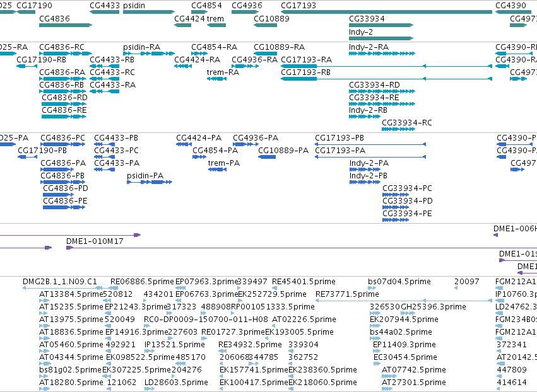Click transcript CG10889-RA
The height and width of the screenshot is (392, 537).
click(x=266, y=54)
